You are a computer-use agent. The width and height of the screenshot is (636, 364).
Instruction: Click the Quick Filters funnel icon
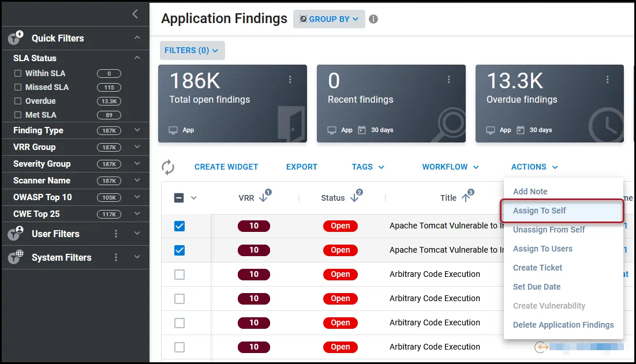click(16, 37)
